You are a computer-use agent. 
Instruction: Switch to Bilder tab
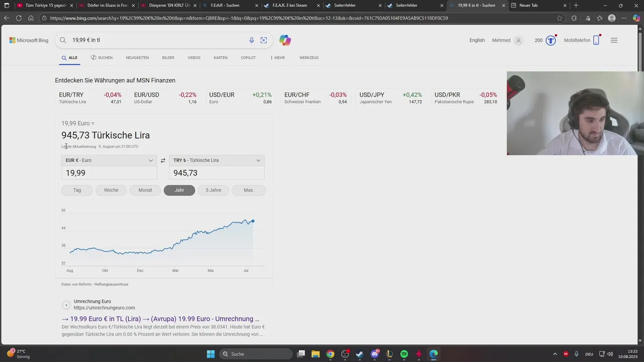pyautogui.click(x=168, y=58)
